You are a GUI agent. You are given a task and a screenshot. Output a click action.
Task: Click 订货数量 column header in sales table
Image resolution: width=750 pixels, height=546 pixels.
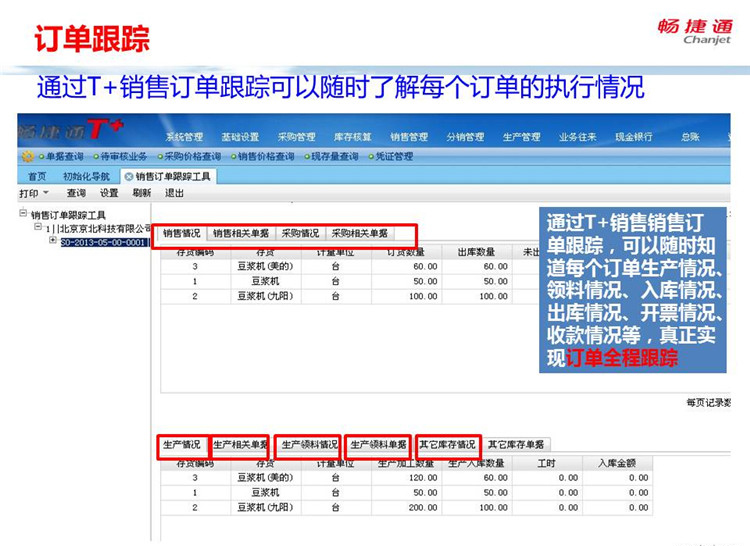[406, 252]
